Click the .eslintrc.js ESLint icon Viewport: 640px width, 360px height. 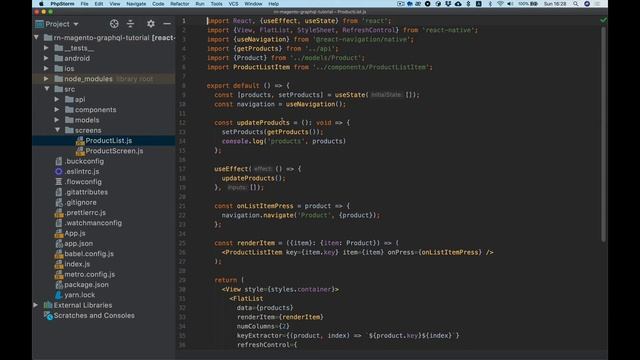(59, 171)
